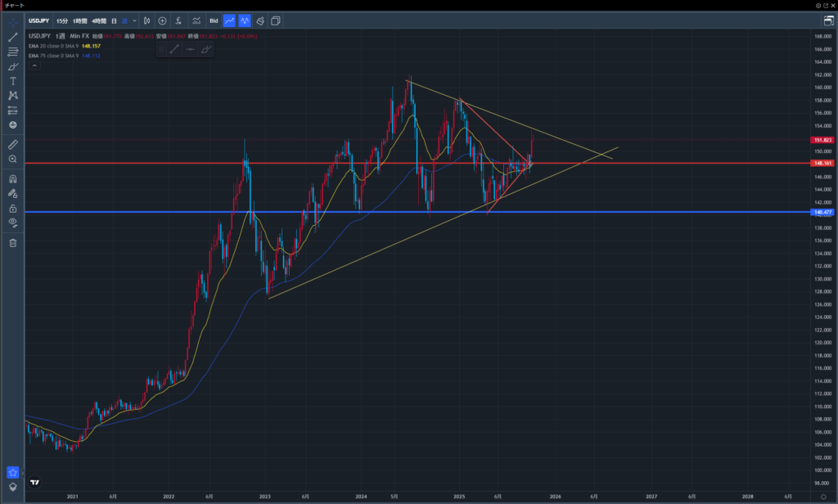Open indicators with the fx icon
The width and height of the screenshot is (838, 504).
click(178, 20)
